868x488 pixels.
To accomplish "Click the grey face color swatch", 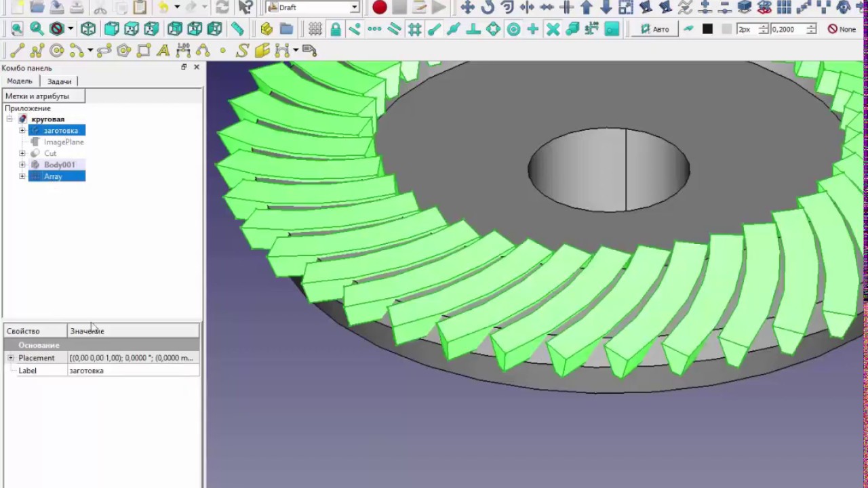I will tap(726, 29).
